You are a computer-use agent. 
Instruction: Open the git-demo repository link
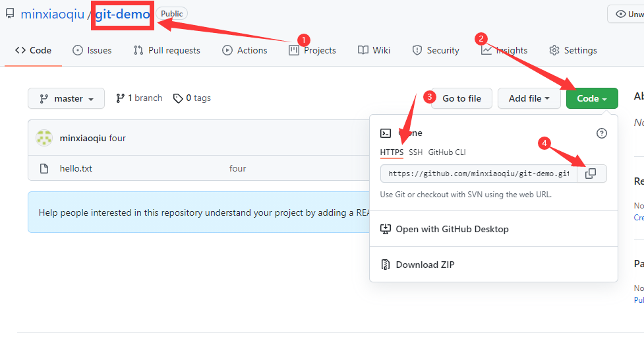(123, 15)
